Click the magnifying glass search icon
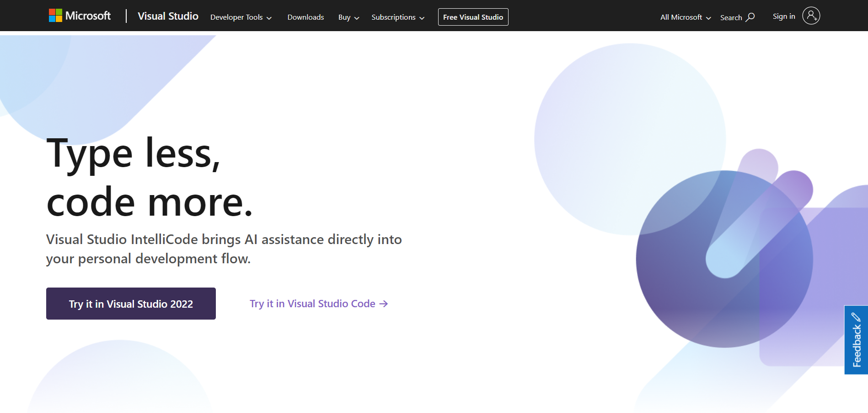Screen dimensions: 868x413 coord(750,17)
